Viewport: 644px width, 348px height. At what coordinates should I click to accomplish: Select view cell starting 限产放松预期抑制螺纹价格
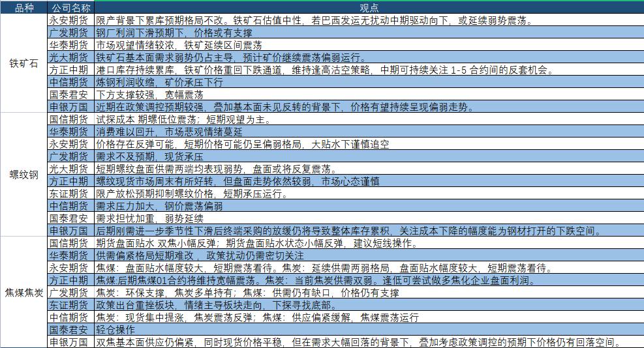point(369,194)
